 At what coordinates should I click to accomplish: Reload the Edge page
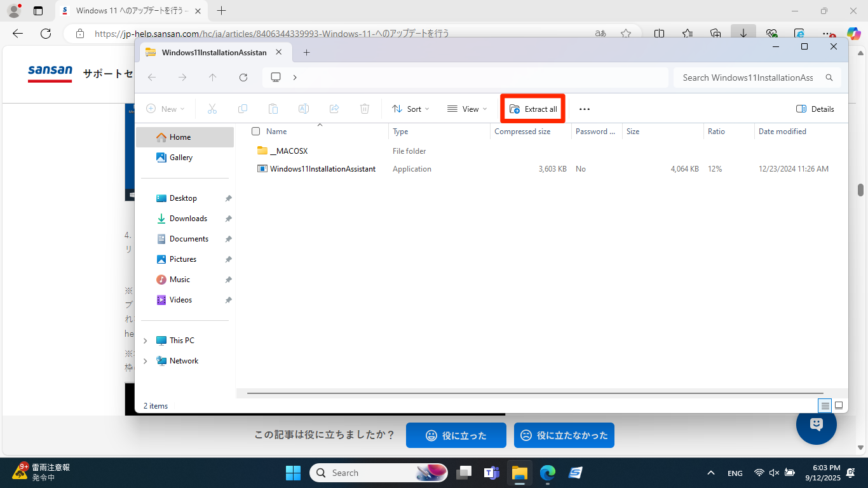tap(46, 34)
